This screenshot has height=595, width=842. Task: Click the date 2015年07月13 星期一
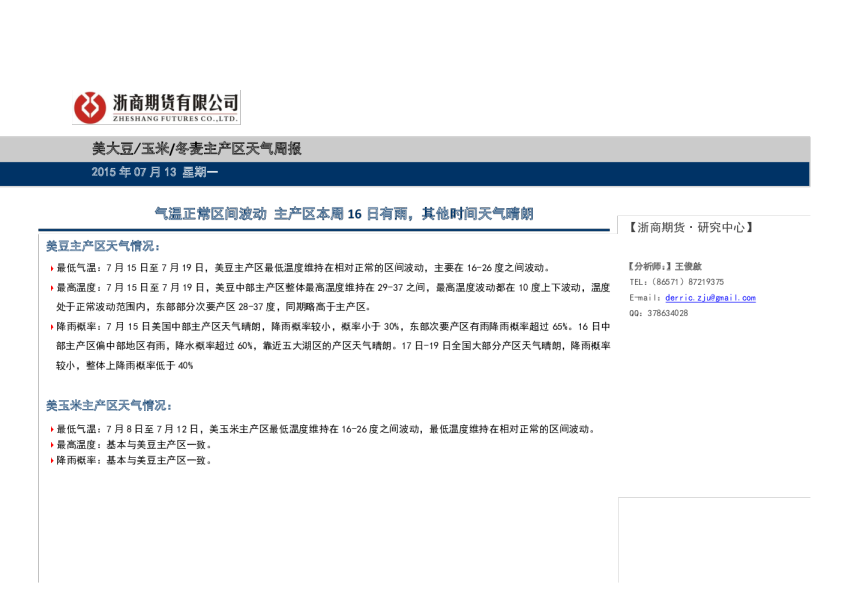(154, 173)
